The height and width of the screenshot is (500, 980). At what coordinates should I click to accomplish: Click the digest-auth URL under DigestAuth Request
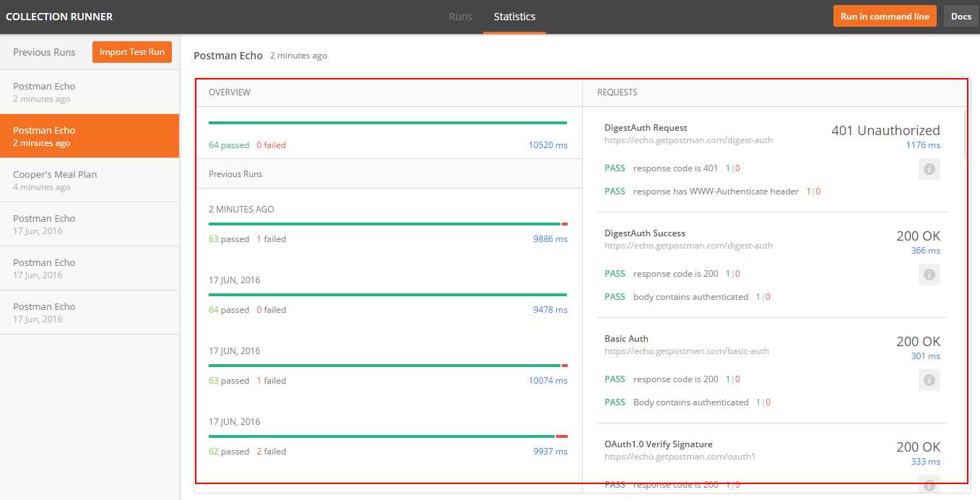689,140
